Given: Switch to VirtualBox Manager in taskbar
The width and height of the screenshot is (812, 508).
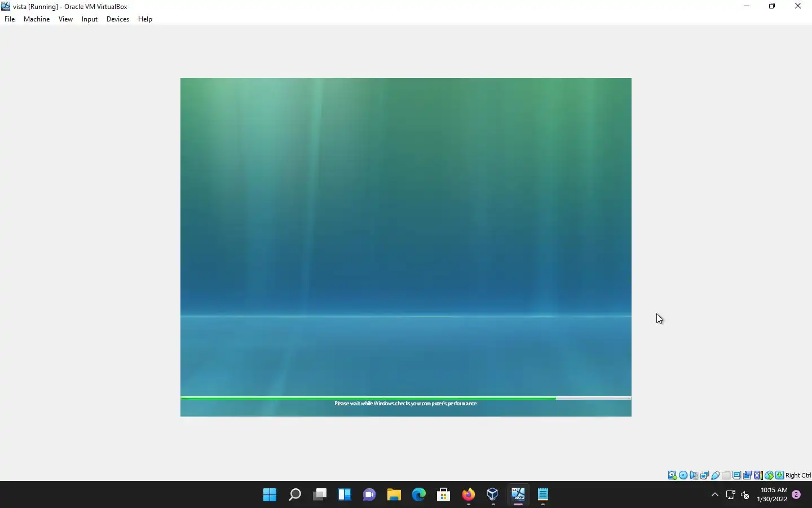Looking at the screenshot, I should 493,495.
